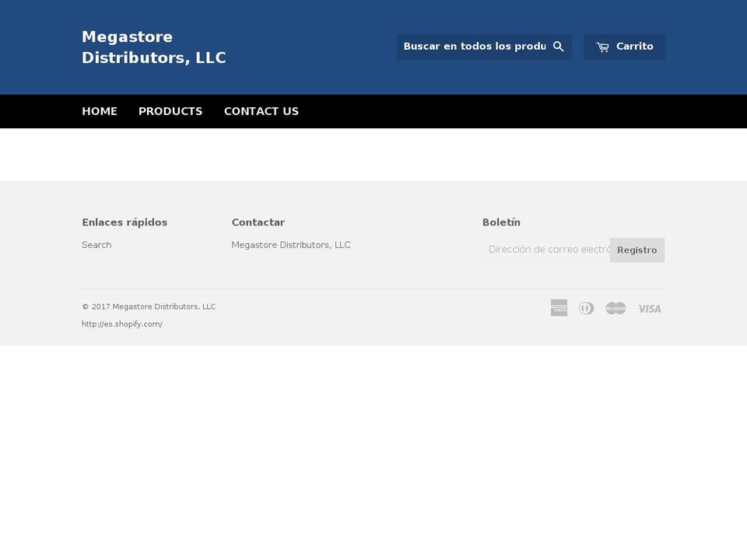Open the HOME menu item
Viewport: 747px width, 560px height.
[100, 110]
